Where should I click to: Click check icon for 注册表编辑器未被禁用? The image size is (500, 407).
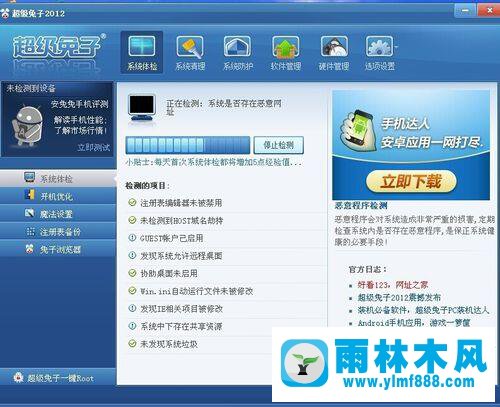click(x=132, y=202)
